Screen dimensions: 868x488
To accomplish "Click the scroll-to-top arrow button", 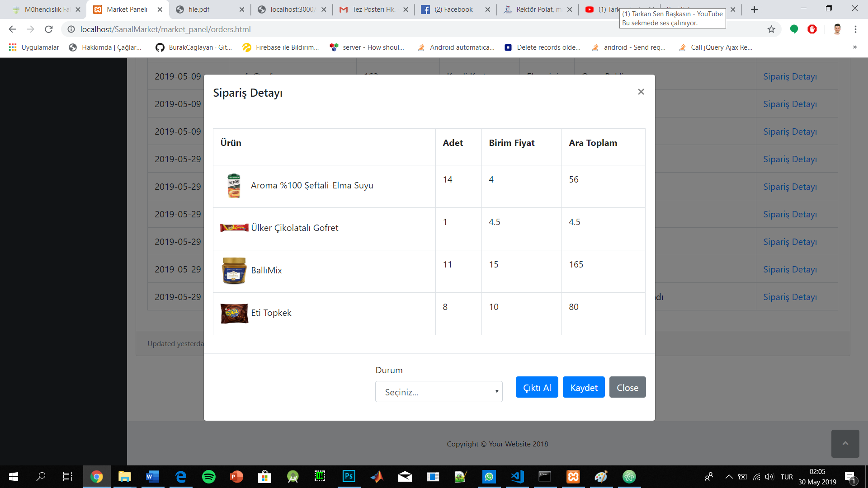I will pyautogui.click(x=844, y=444).
